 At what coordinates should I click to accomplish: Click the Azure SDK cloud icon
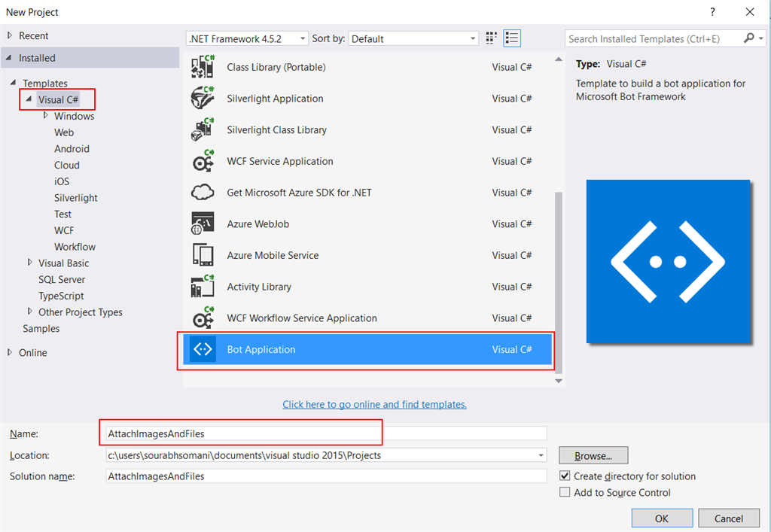(203, 192)
